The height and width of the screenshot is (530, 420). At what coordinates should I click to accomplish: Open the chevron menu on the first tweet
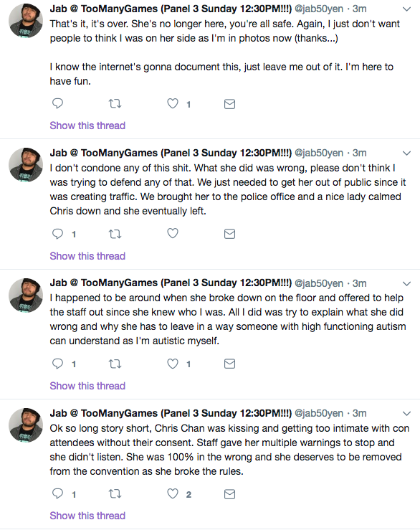point(407,9)
